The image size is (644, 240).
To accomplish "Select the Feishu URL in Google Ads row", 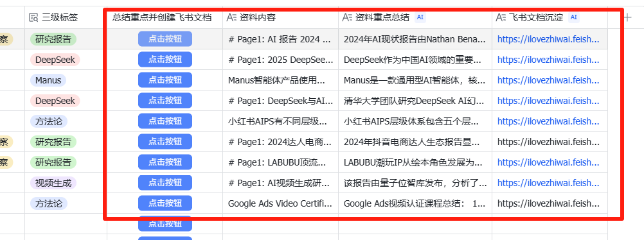I will 548,203.
